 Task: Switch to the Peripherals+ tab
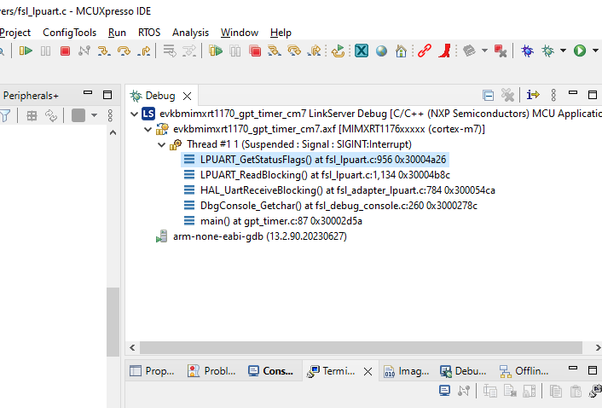31,96
